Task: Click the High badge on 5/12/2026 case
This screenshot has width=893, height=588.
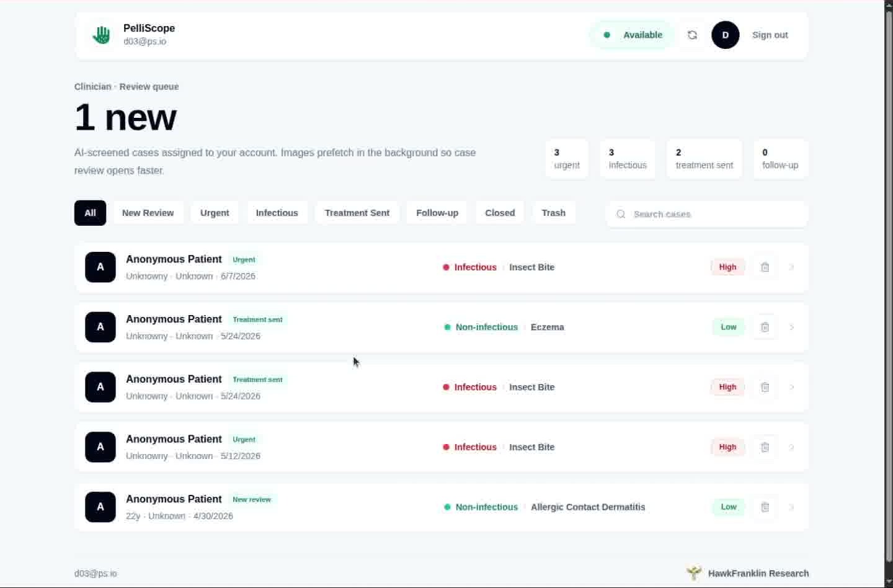Action: [x=727, y=447]
